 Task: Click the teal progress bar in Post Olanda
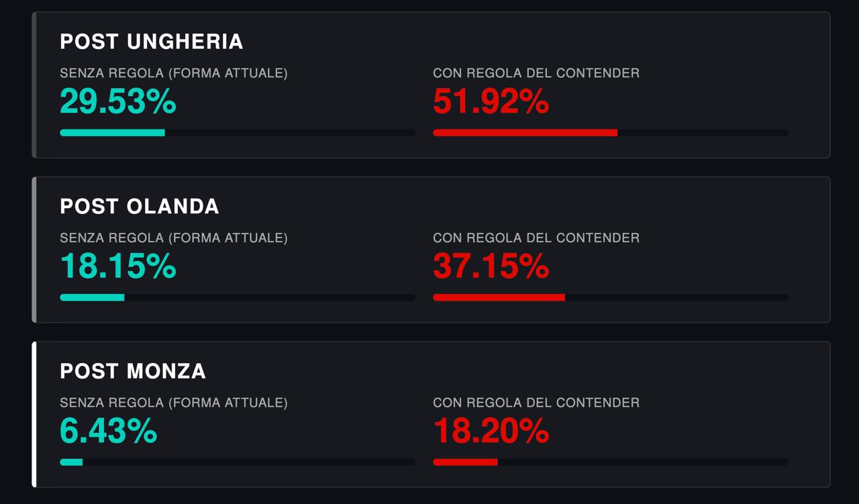[238, 297]
